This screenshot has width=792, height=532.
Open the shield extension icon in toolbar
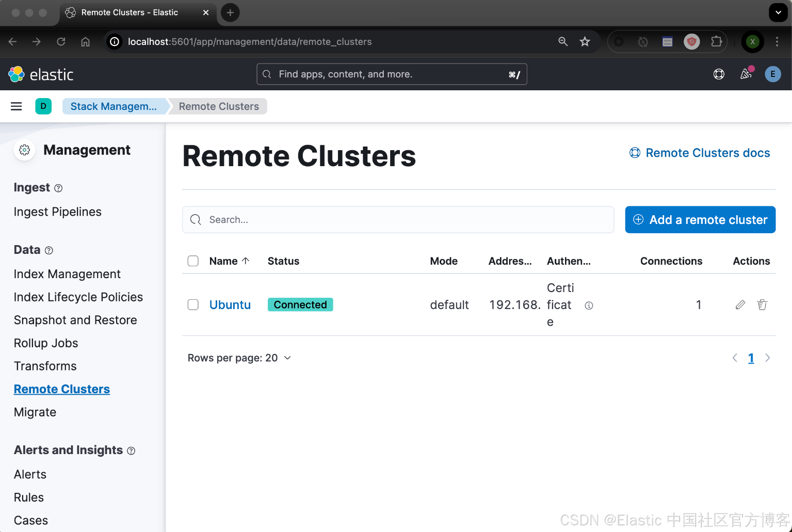click(692, 42)
